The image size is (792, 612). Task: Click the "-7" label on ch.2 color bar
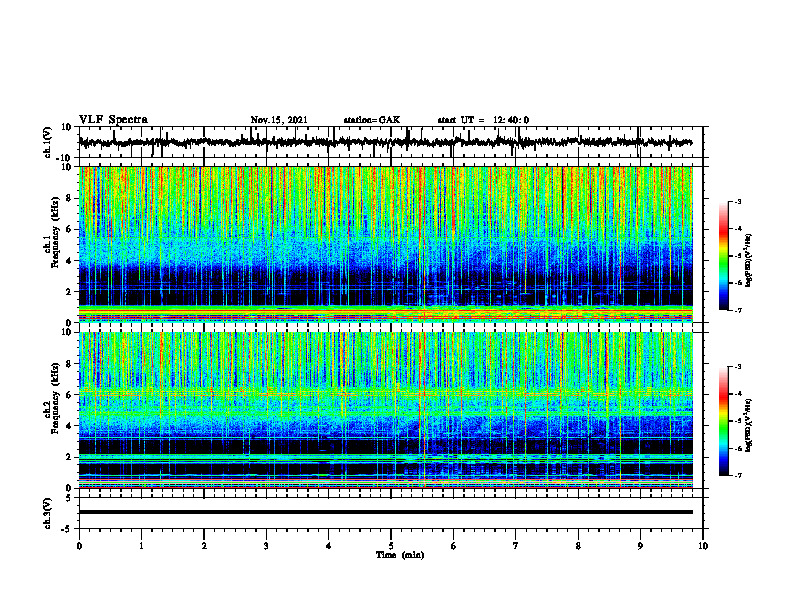tap(737, 475)
